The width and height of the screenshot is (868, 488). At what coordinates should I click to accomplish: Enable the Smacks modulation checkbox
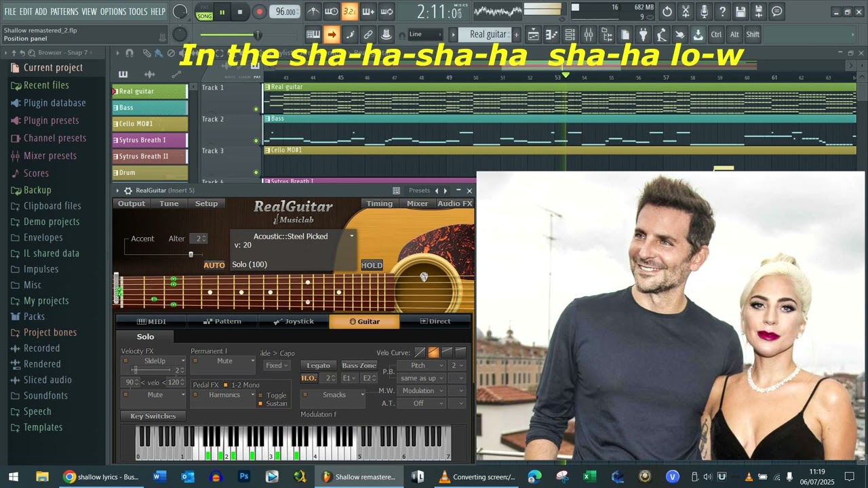pyautogui.click(x=305, y=395)
